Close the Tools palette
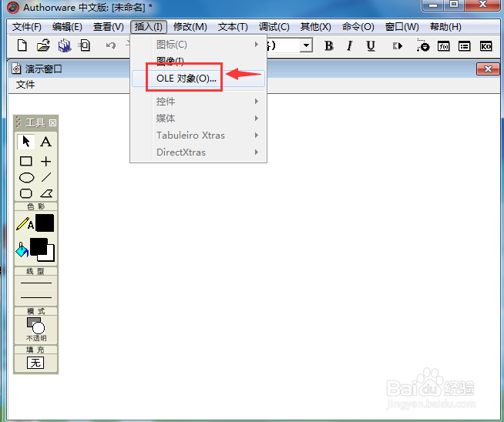Image resolution: width=504 pixels, height=422 pixels. coord(52,122)
